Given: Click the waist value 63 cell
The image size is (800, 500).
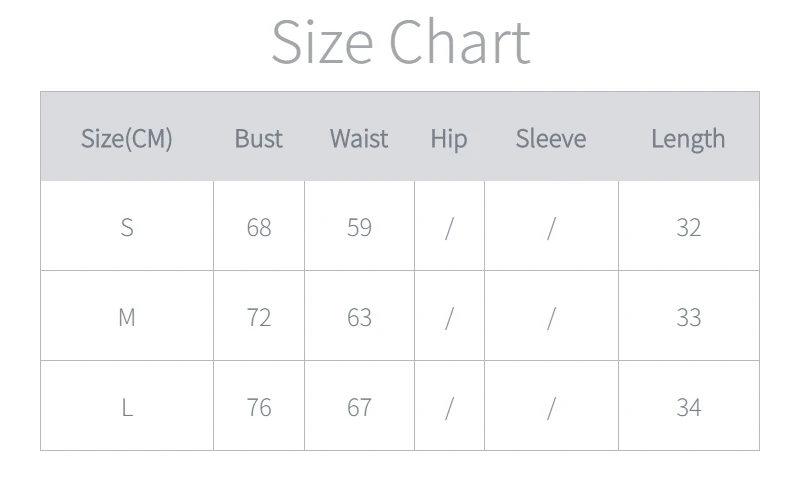Looking at the screenshot, I should [359, 317].
